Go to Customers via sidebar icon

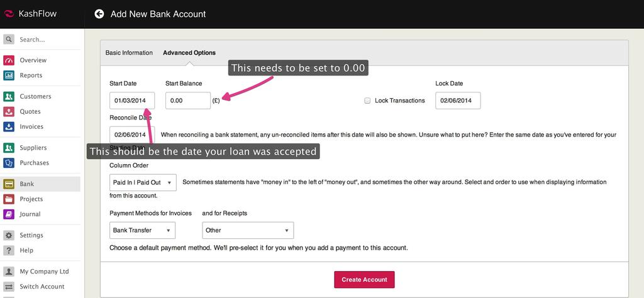(x=9, y=97)
